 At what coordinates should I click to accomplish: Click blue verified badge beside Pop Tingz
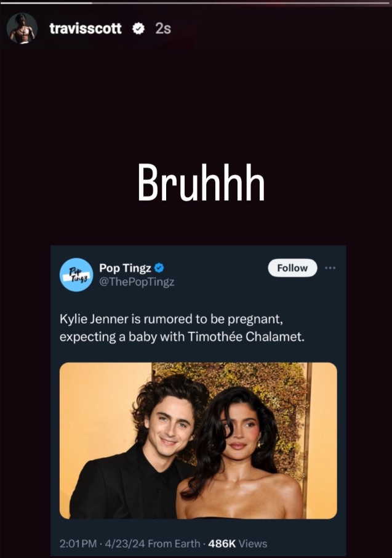tap(159, 268)
